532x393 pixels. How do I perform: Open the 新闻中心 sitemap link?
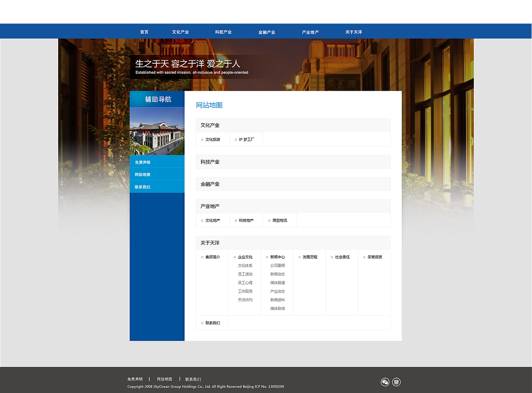pyautogui.click(x=278, y=257)
